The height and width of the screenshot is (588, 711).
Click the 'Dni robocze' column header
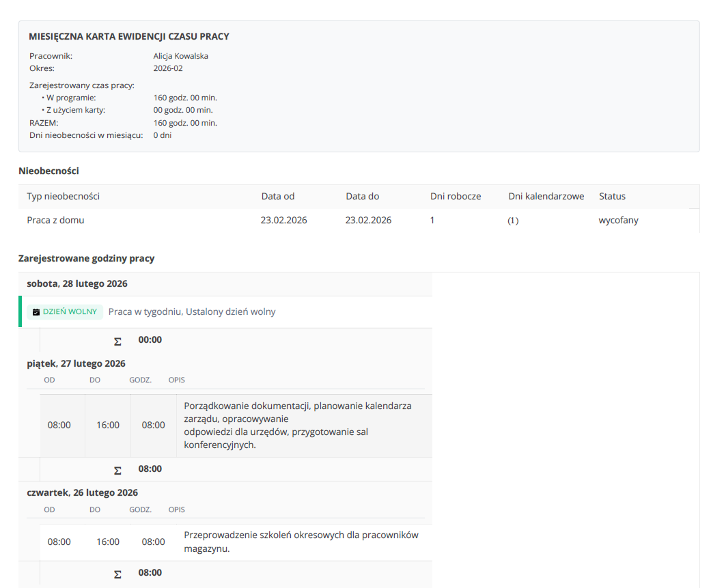click(456, 196)
